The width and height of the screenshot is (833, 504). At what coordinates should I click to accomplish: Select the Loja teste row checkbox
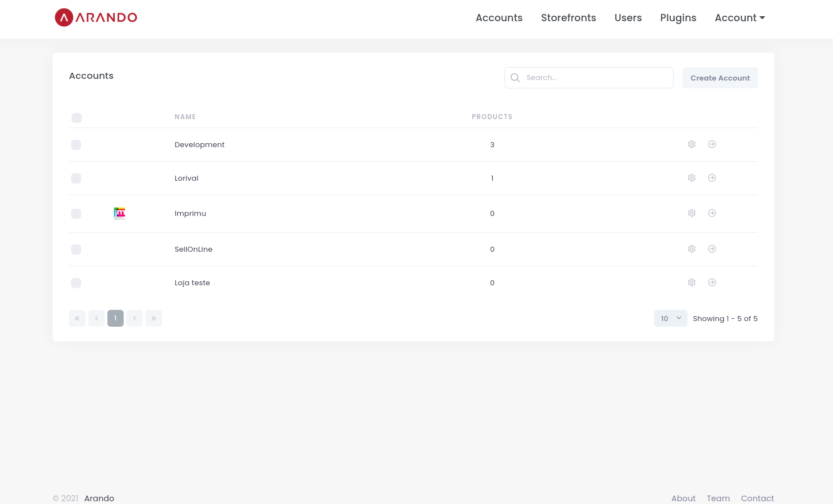tap(76, 283)
